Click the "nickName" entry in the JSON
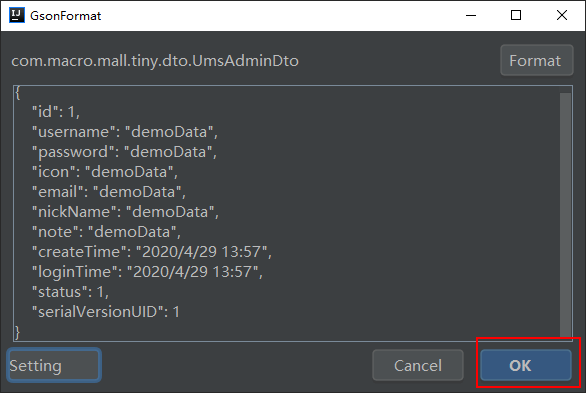The width and height of the screenshot is (586, 393). tap(125, 212)
